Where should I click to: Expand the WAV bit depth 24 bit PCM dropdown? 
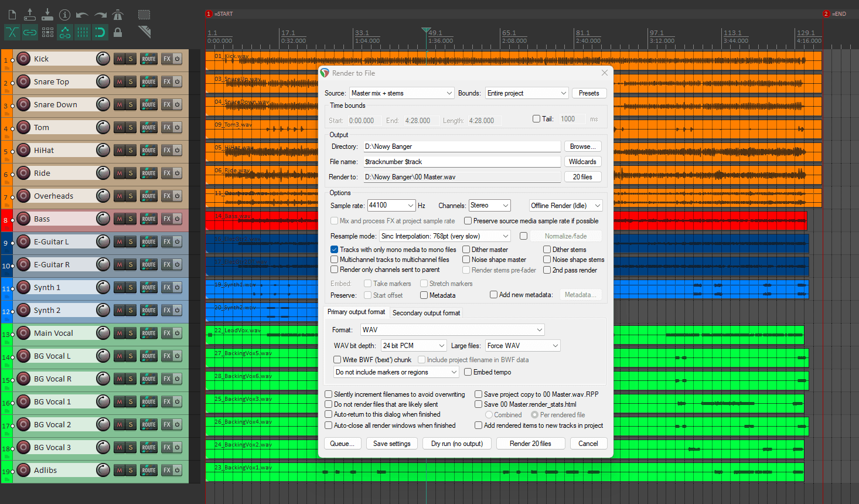click(x=414, y=346)
